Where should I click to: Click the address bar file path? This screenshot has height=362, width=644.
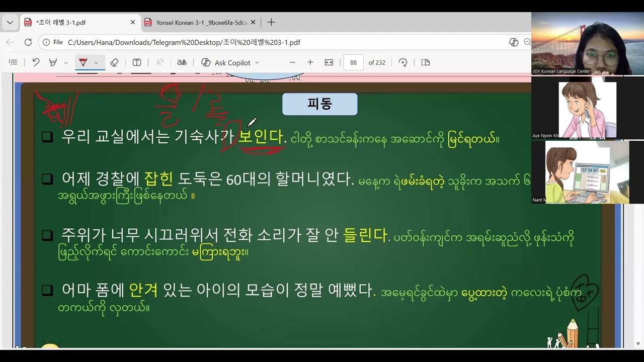click(x=184, y=42)
